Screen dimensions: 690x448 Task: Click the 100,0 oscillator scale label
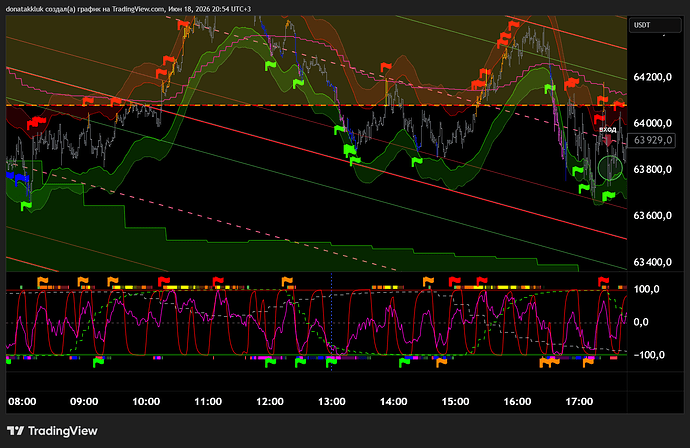(646, 289)
